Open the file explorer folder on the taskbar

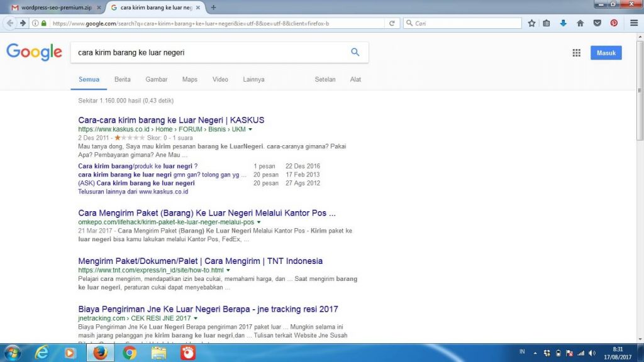coord(158,353)
